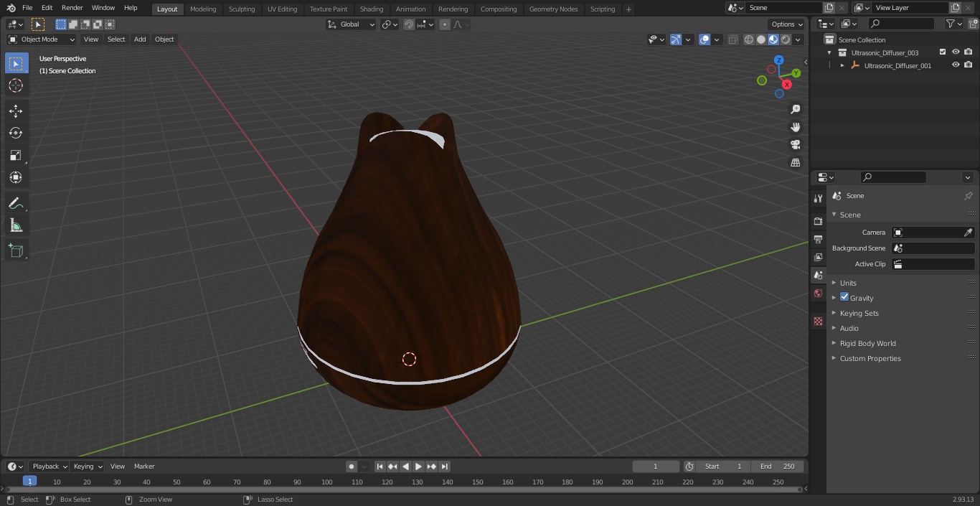The width and height of the screenshot is (980, 506).
Task: Select wireframe viewport shading
Action: coord(748,39)
